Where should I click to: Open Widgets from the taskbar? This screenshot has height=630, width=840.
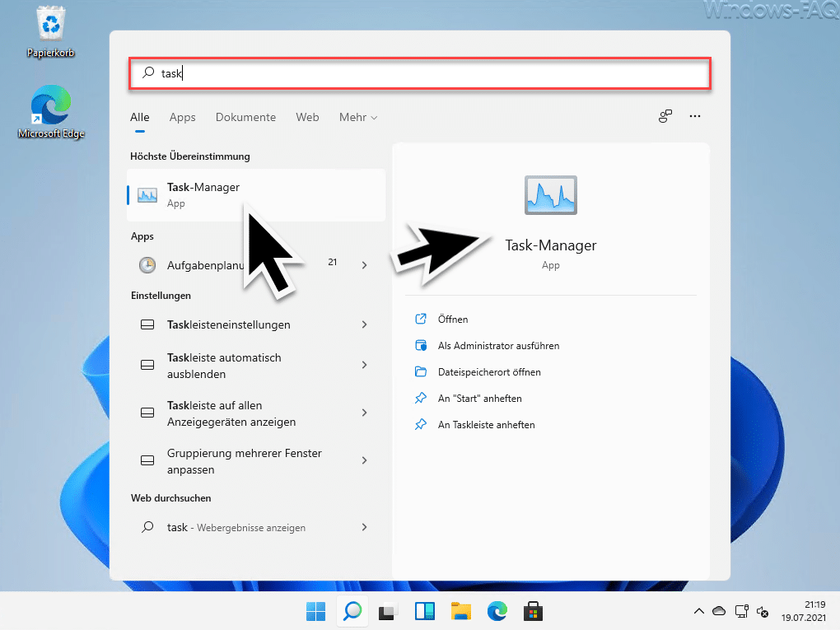(425, 611)
